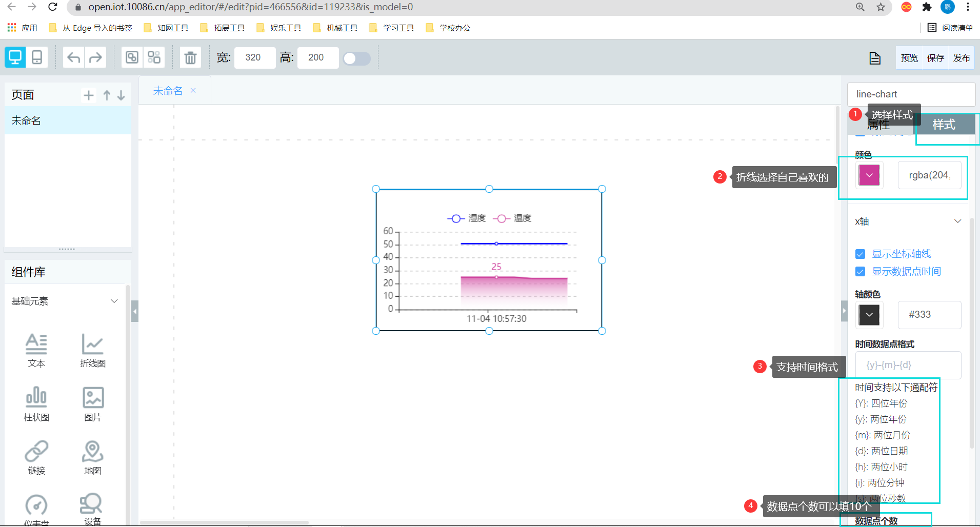Bookmark this page with star icon
Image resolution: width=980 pixels, height=527 pixels.
click(881, 7)
